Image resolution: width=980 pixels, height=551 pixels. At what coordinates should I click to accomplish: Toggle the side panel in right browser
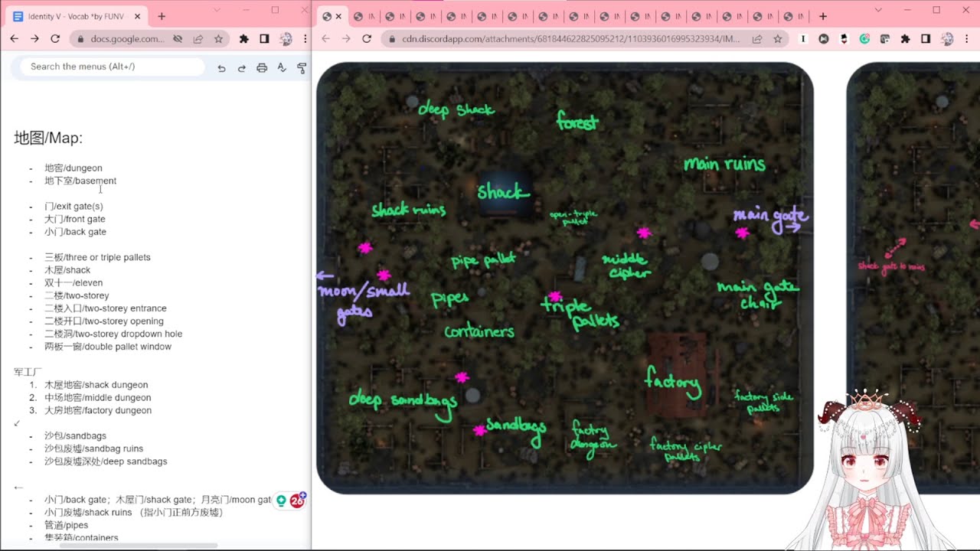(x=926, y=38)
